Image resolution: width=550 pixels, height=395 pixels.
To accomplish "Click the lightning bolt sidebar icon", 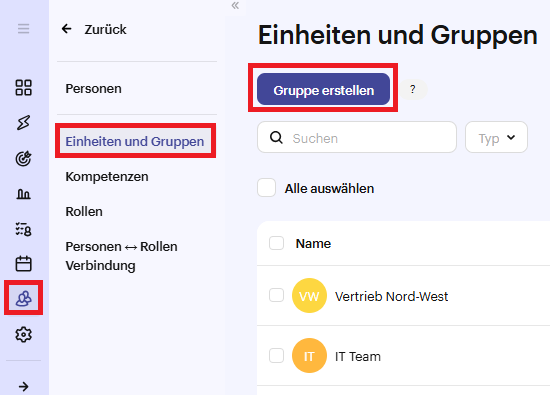I will coord(24,123).
